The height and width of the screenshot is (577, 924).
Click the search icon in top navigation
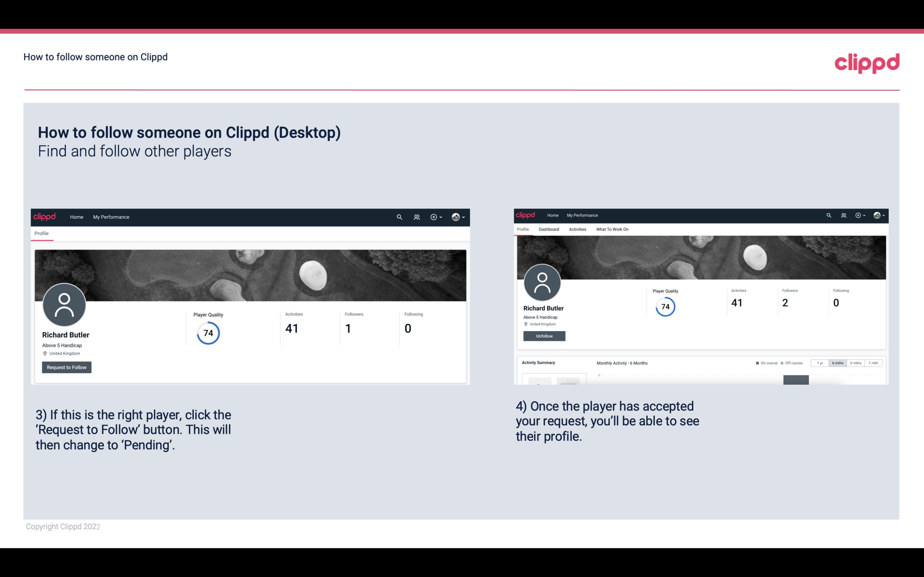point(399,217)
